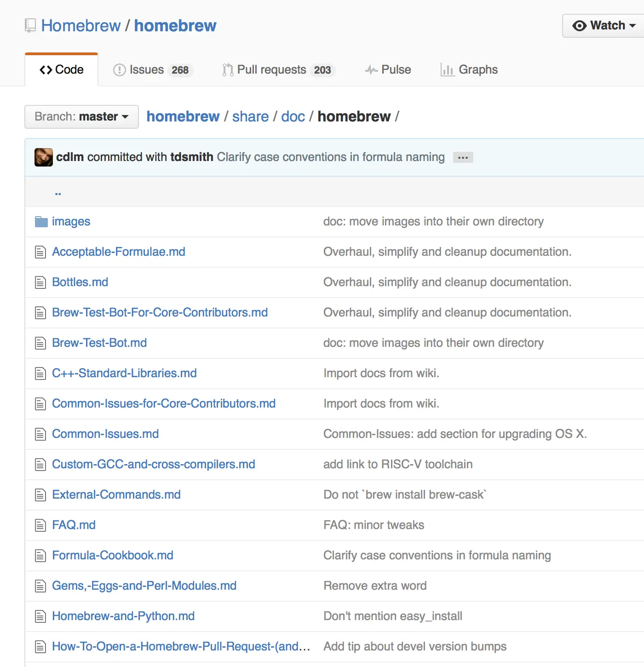Open the Formula-Cookbook.md file

point(113,555)
